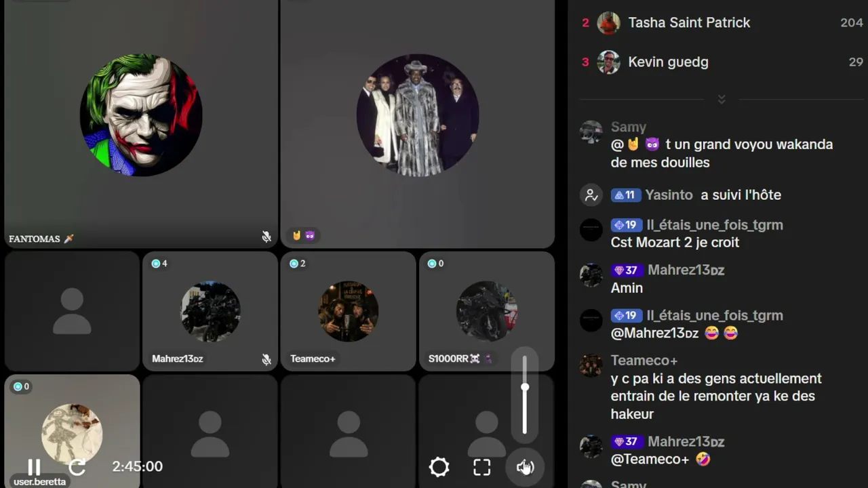Click the level 37 badge above the '@Teameco+' reply

(x=627, y=442)
